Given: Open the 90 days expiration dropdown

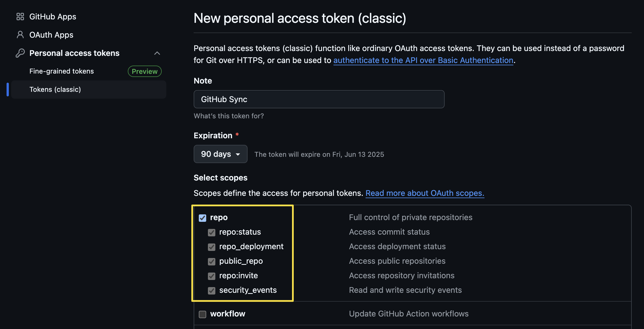Looking at the screenshot, I should click(x=220, y=154).
